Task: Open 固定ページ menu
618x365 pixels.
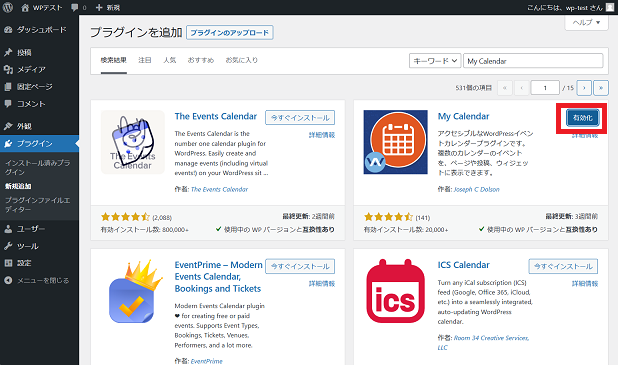Action: tap(34, 86)
